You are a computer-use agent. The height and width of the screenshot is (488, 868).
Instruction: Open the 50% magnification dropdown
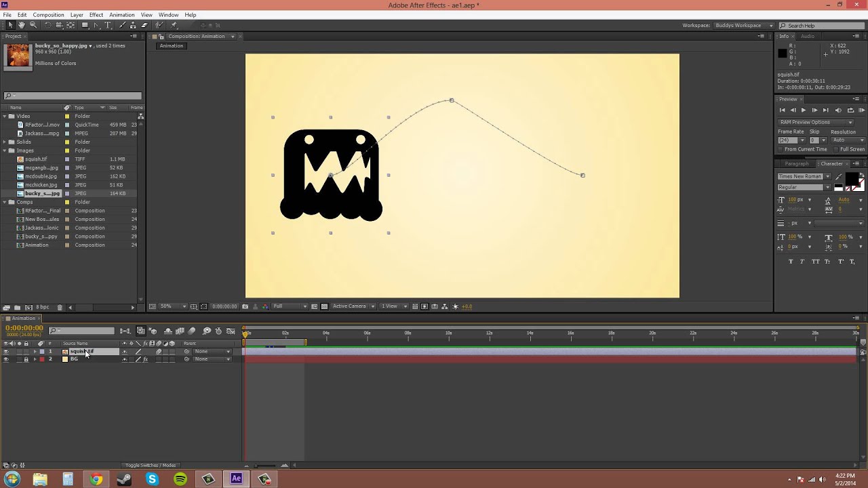tap(172, 306)
